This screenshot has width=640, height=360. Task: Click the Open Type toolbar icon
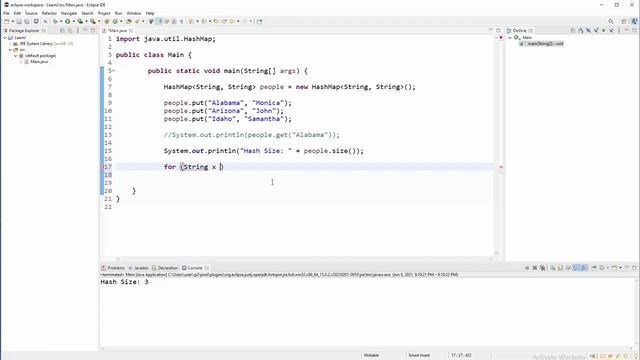click(x=129, y=21)
